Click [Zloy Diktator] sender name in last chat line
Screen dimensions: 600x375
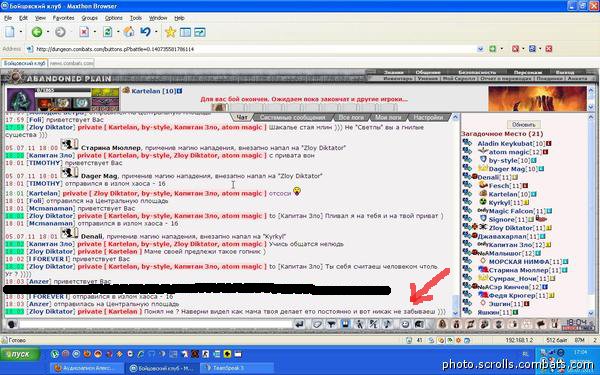tap(50, 311)
